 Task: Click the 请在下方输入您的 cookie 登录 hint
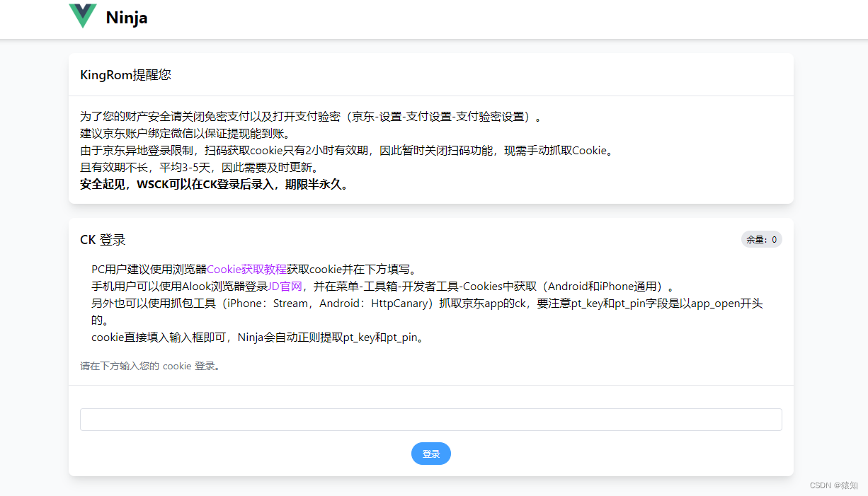[150, 367]
